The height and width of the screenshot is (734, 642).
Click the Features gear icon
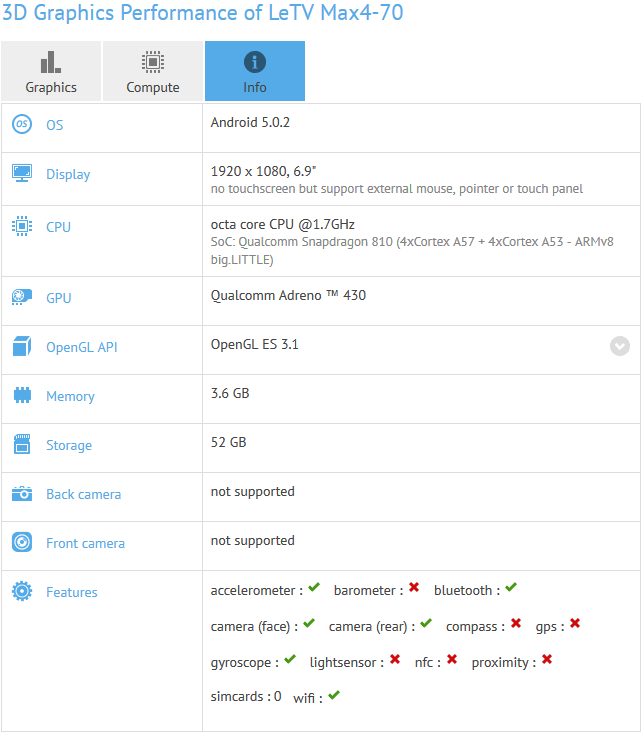coord(22,592)
